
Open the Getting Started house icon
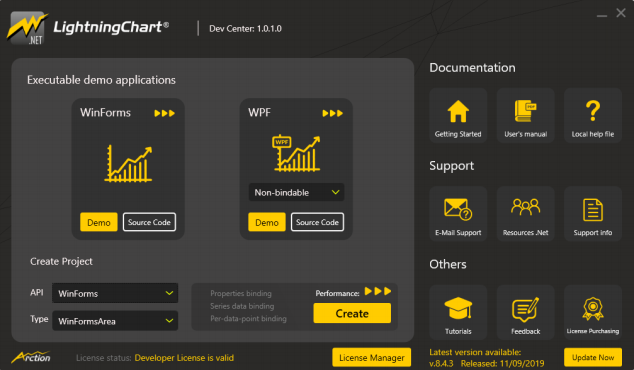[458, 111]
